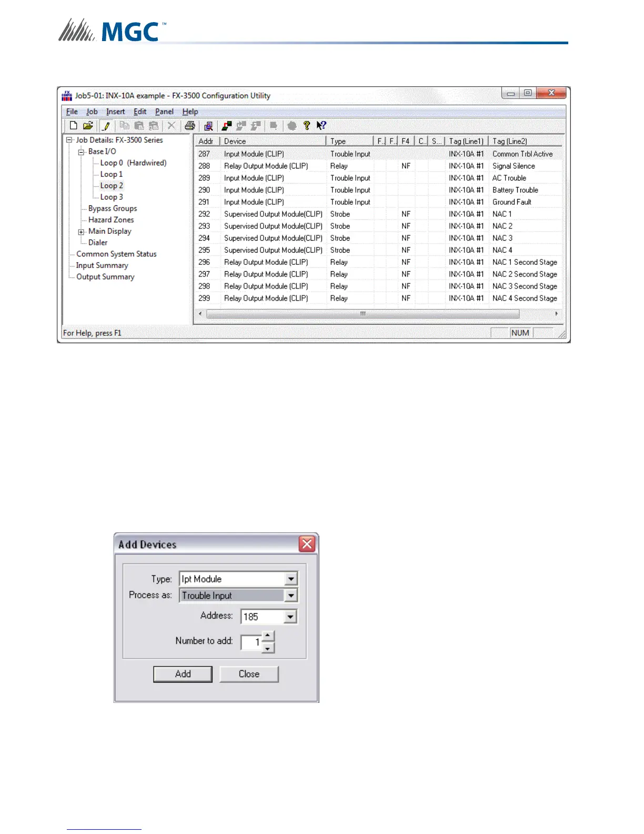Open the Process as dropdown
This screenshot has width=644, height=834.
click(x=291, y=595)
